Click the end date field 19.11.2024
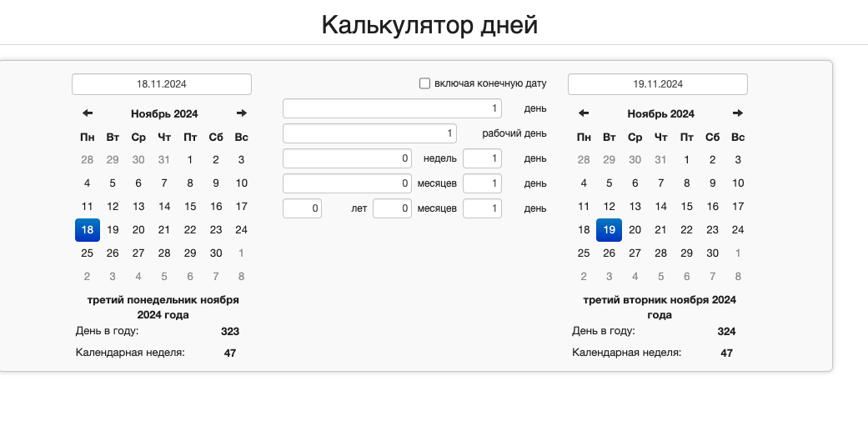Image resolution: width=868 pixels, height=426 pixels. pyautogui.click(x=657, y=84)
